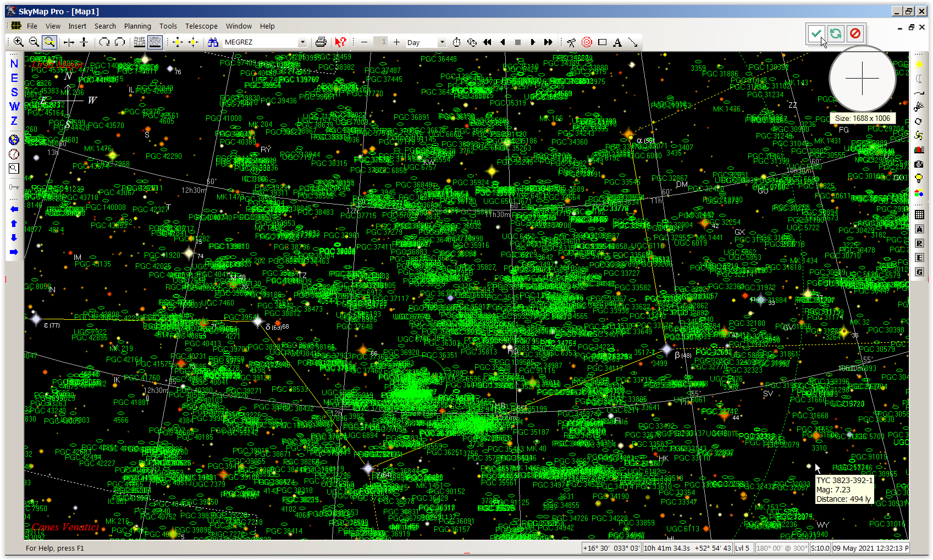Viewport: 933px width, 560px height.
Task: Increase the time step with plus
Action: click(x=396, y=42)
